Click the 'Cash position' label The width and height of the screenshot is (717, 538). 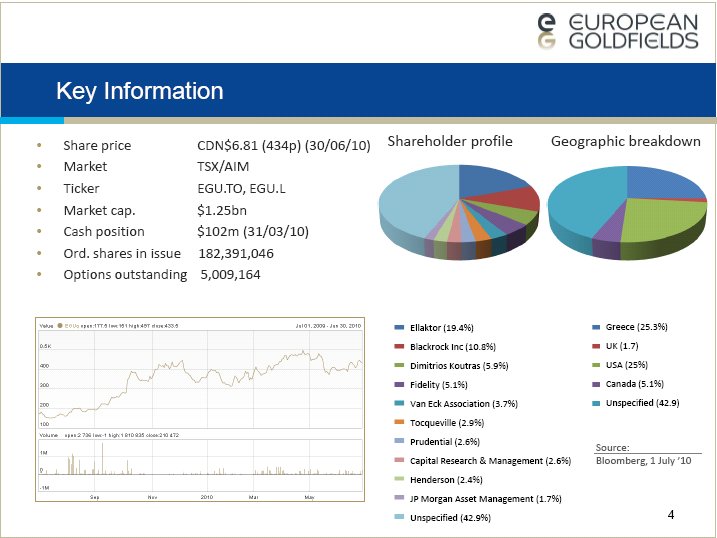pyautogui.click(x=104, y=231)
